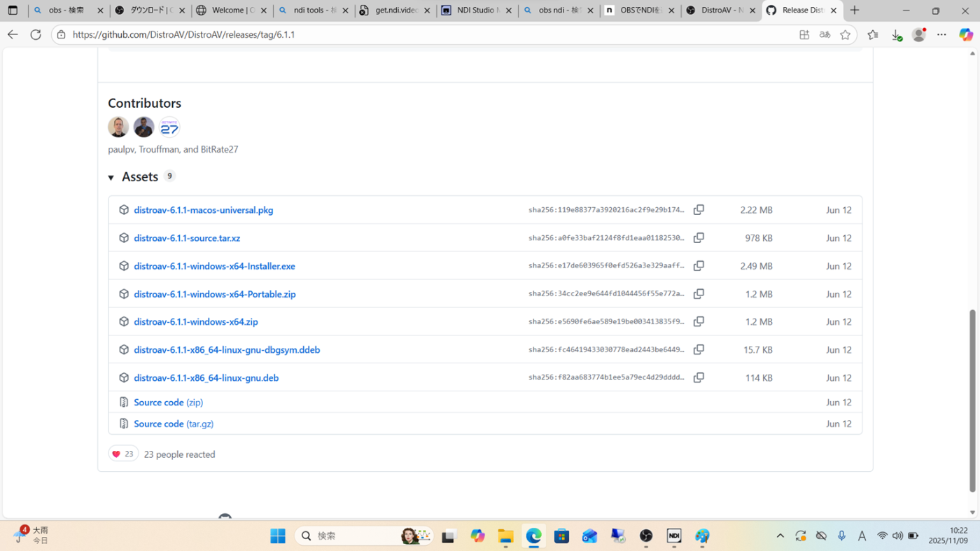Image resolution: width=980 pixels, height=551 pixels.
Task: Click the taskbar 検索 search box
Action: [x=364, y=536]
